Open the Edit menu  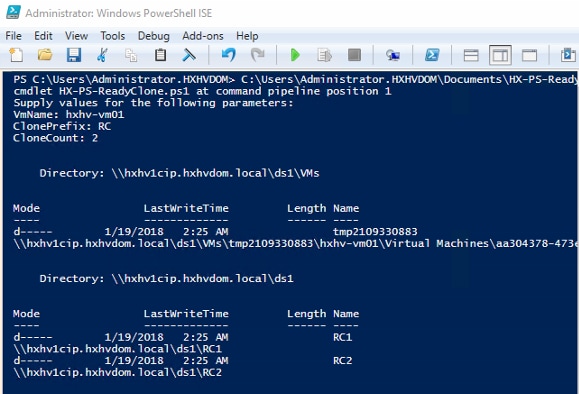pos(43,36)
